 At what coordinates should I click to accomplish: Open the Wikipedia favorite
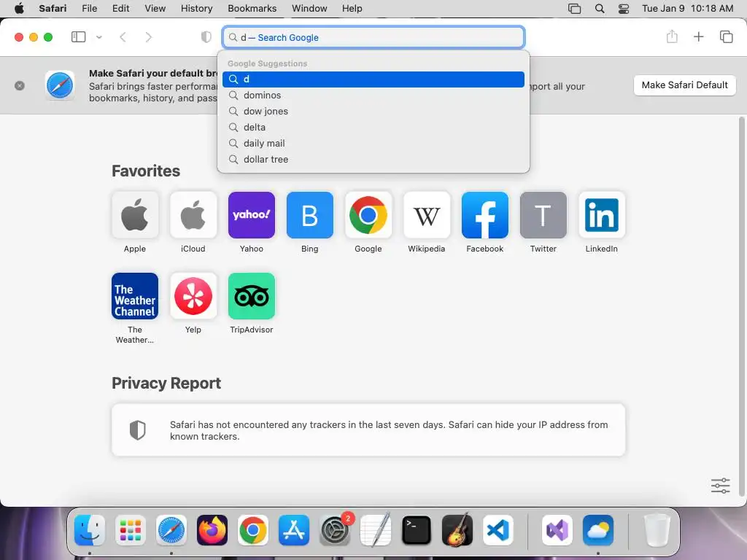[x=426, y=215]
